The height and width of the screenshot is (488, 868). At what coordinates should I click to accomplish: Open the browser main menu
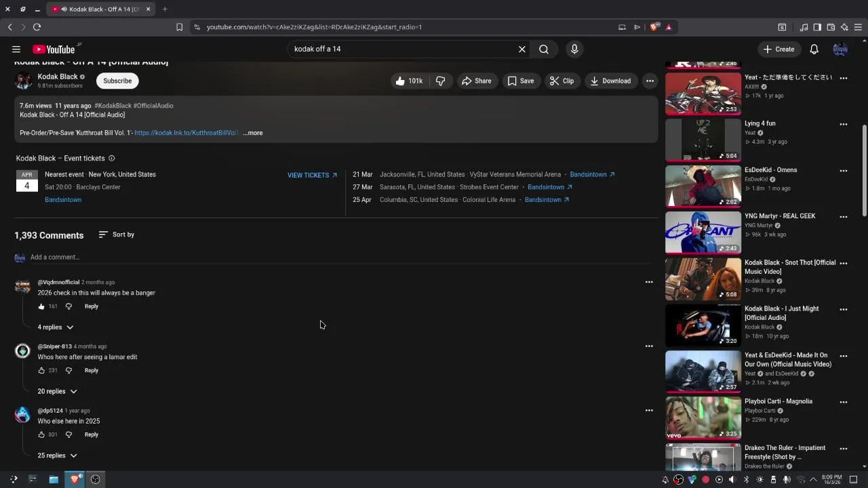[858, 27]
